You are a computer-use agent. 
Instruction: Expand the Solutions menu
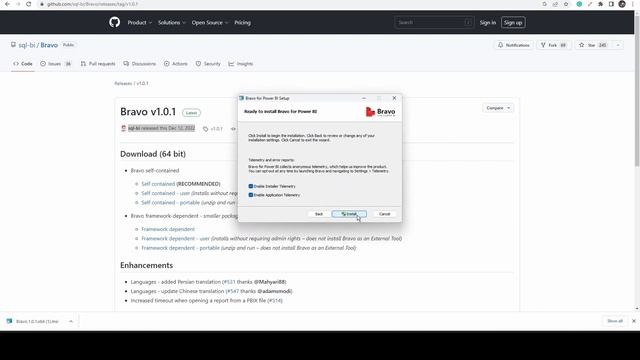pos(171,22)
